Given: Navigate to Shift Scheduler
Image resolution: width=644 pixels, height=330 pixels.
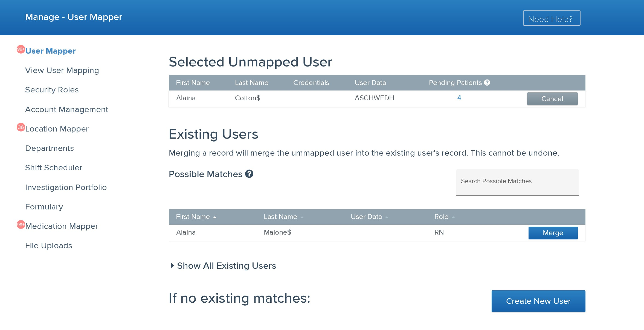Looking at the screenshot, I should 54,168.
